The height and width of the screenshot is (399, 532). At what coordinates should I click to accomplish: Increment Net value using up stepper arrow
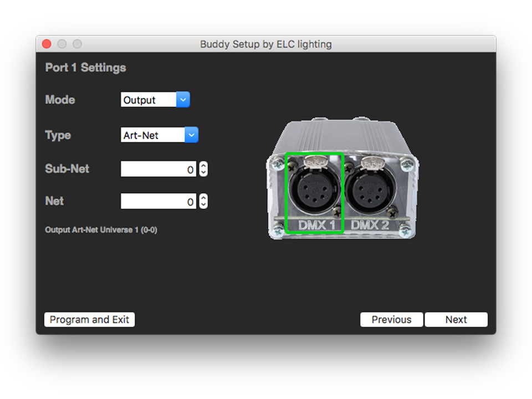click(x=203, y=198)
